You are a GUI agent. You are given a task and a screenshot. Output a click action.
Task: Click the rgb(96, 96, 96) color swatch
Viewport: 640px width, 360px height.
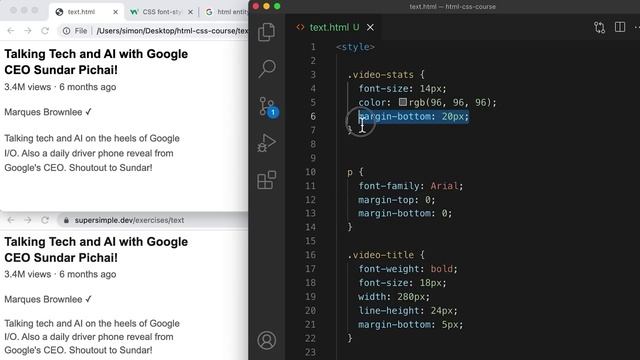(x=403, y=102)
